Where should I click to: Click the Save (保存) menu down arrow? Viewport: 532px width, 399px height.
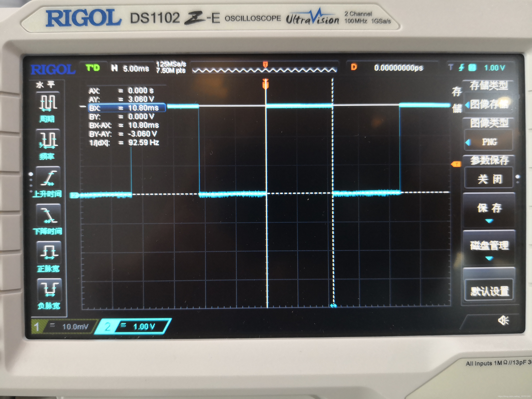(489, 221)
